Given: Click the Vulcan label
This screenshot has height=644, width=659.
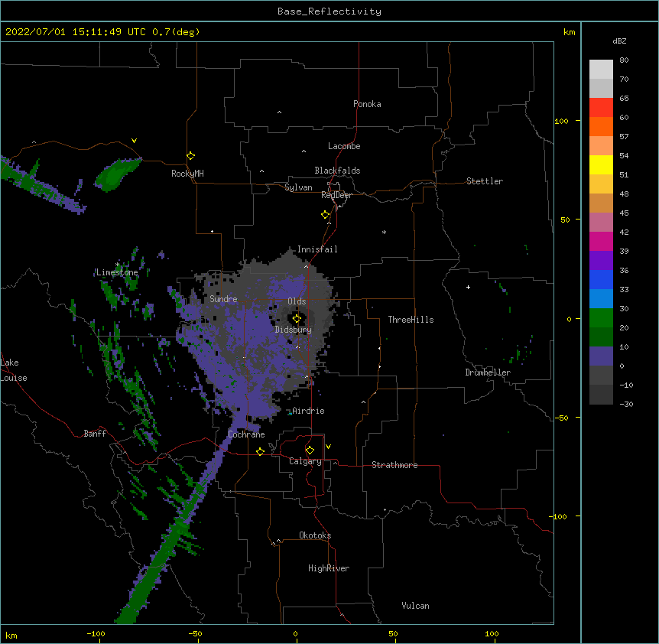Looking at the screenshot, I should point(415,606).
